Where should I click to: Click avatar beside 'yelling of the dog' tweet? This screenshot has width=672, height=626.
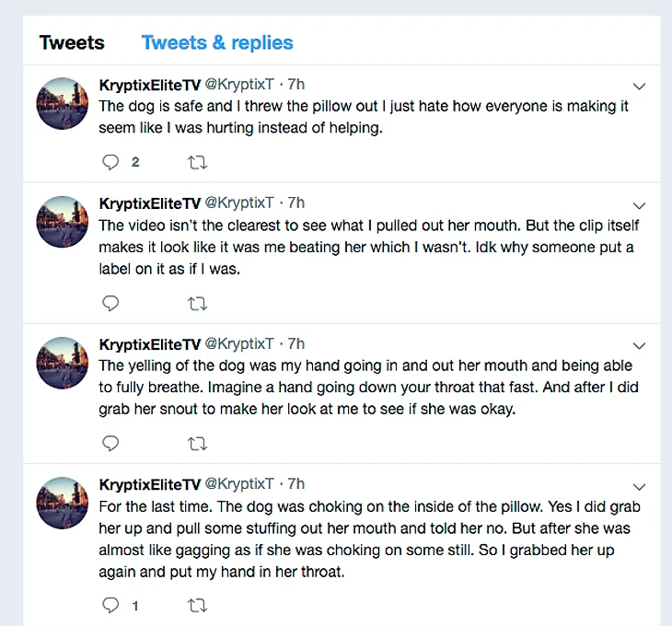coord(62,362)
